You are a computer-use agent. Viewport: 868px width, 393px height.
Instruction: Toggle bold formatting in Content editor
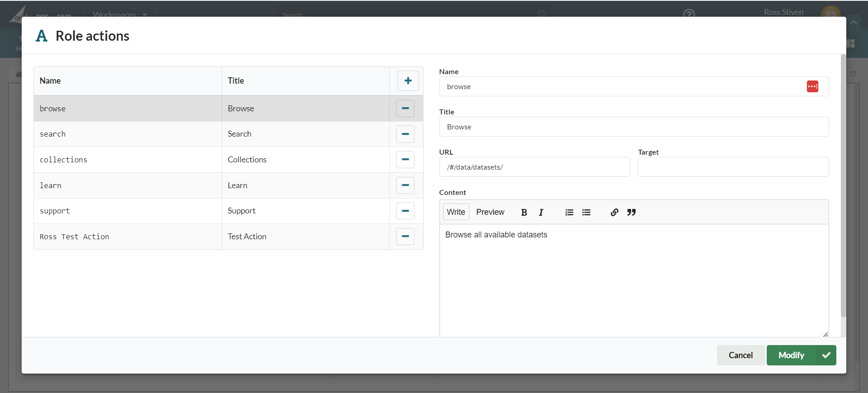(524, 212)
